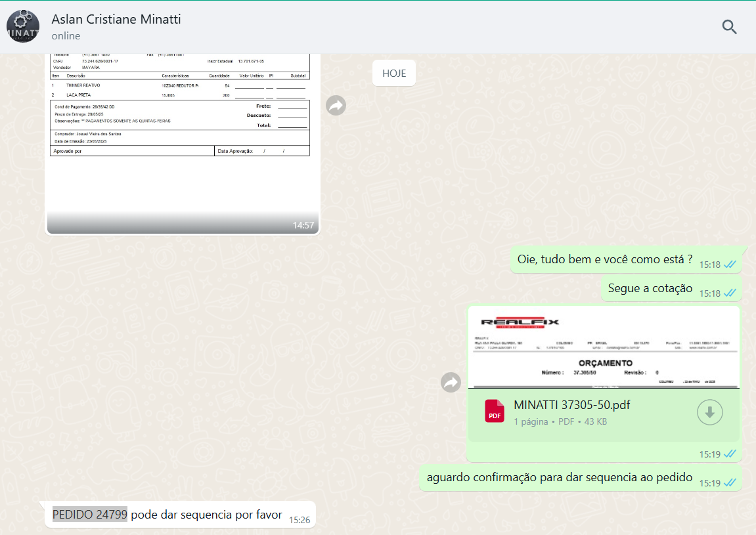Viewport: 756px width, 535px height.
Task: Download the MINATTI 37305-50.pdf file
Action: point(709,412)
